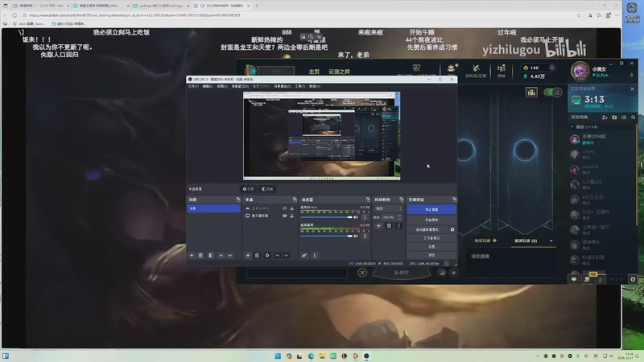Open League client store icon
The image size is (644, 362).
[x=501, y=70]
